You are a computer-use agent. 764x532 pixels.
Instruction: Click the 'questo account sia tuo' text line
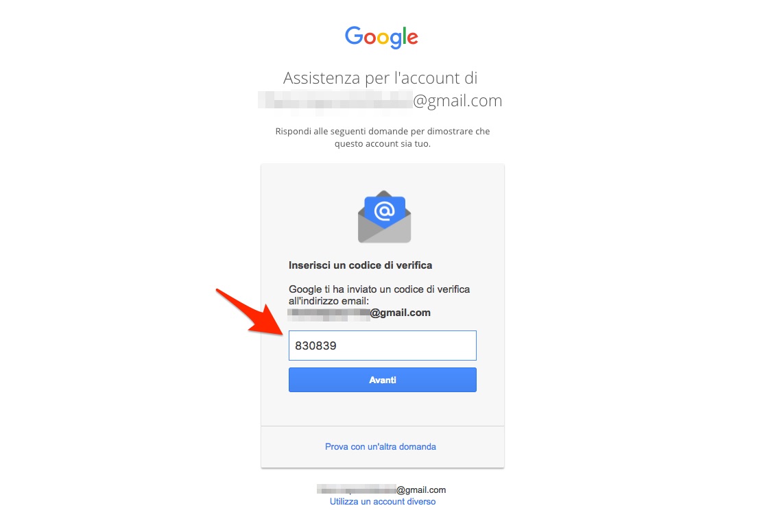tap(383, 144)
